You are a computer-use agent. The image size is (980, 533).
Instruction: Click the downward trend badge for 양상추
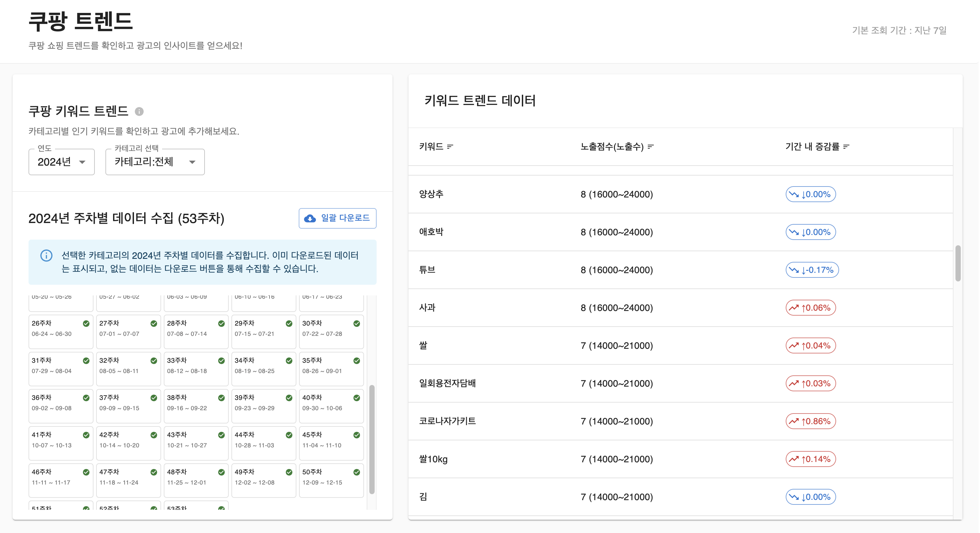point(811,194)
